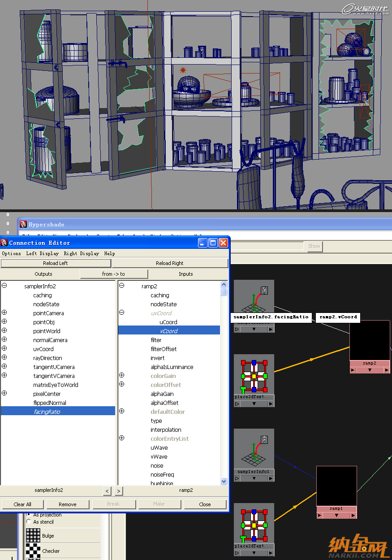Click Close button in Connection Editor

pyautogui.click(x=205, y=504)
